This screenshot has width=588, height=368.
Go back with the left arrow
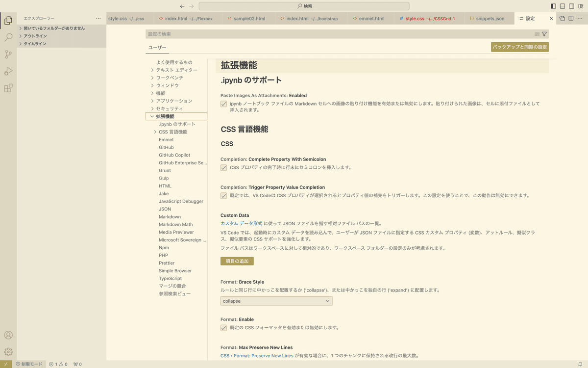(x=182, y=6)
